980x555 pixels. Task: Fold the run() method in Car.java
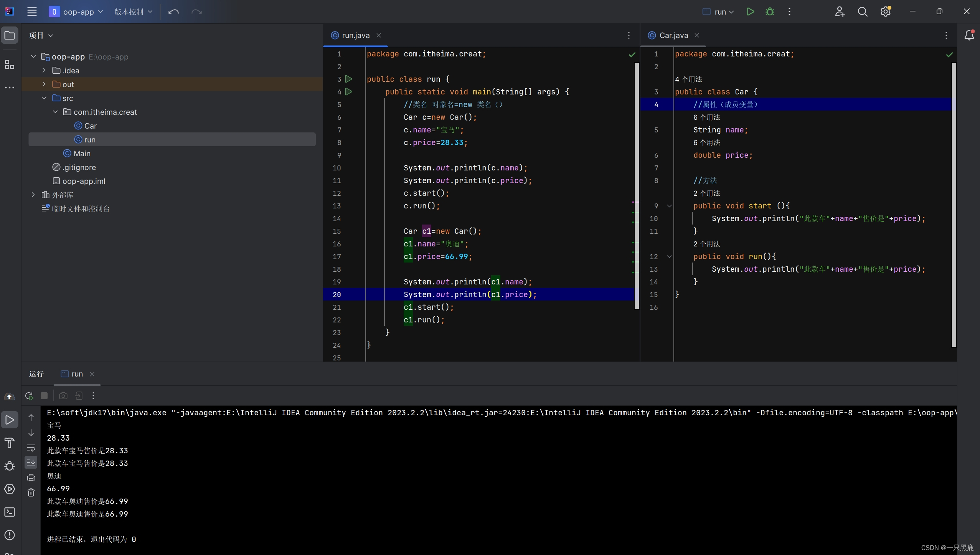pyautogui.click(x=670, y=257)
